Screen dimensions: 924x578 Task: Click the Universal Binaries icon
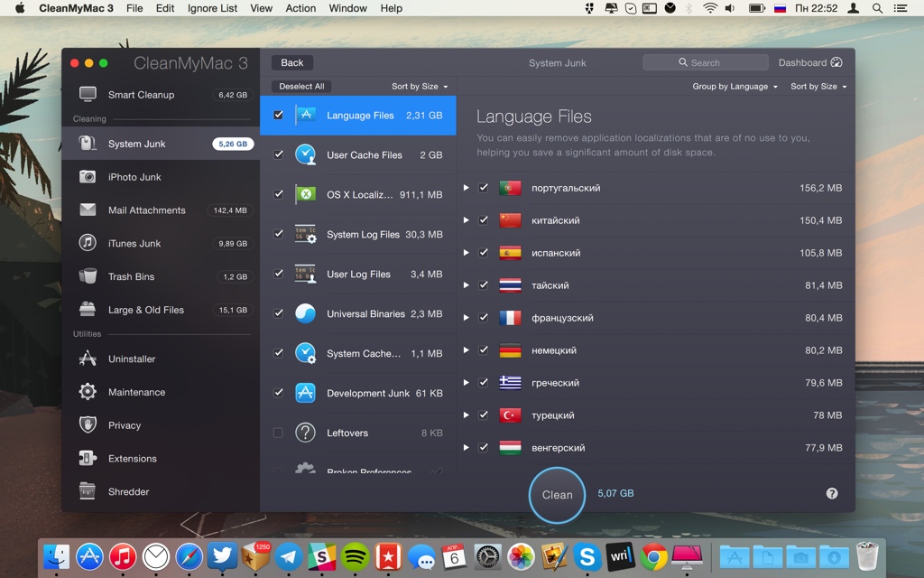(305, 313)
